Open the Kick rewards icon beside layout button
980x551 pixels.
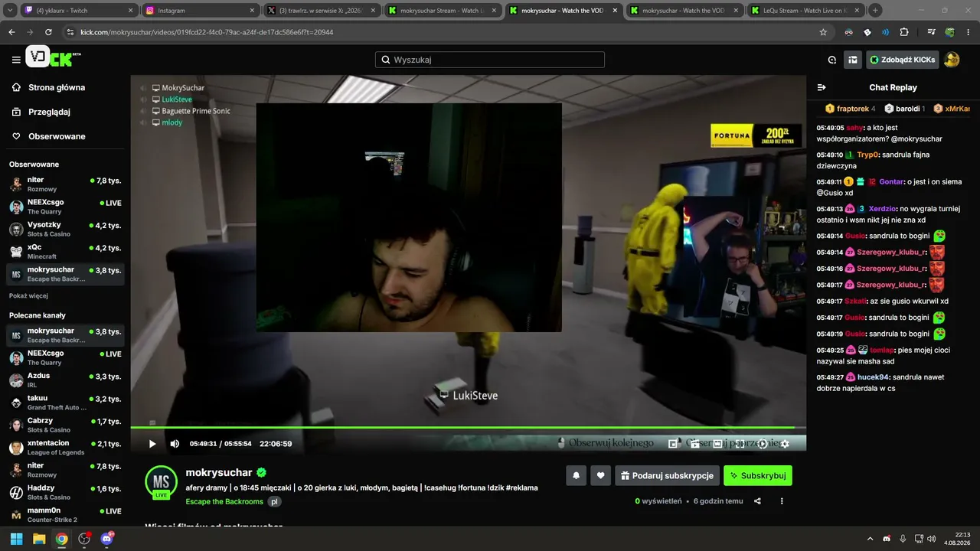coord(832,60)
